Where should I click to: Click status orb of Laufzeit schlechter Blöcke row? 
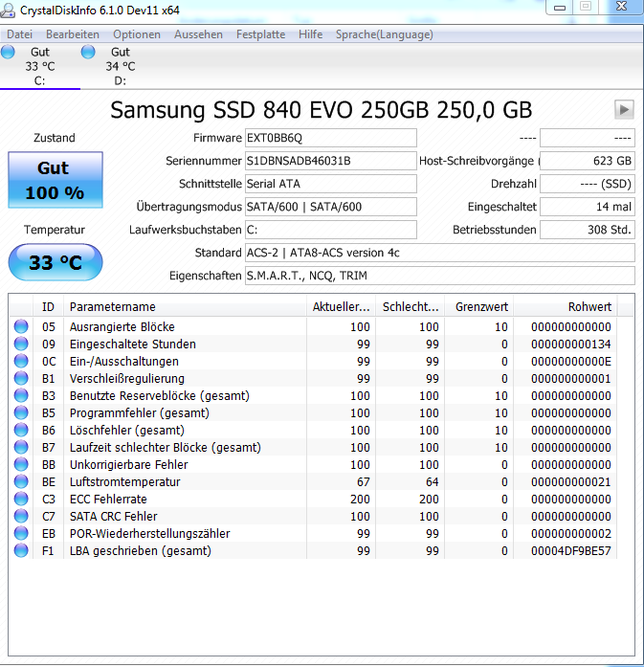point(21,447)
